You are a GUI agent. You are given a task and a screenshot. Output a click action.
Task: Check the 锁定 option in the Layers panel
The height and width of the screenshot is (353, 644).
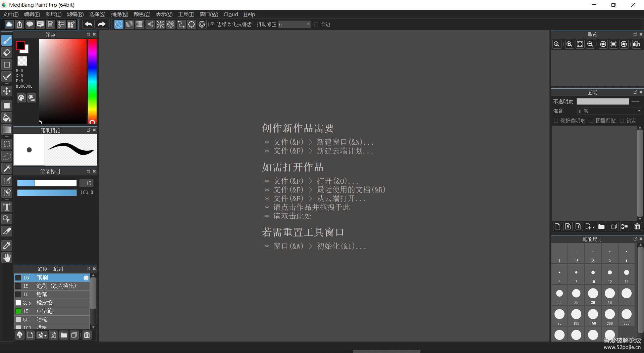(x=623, y=121)
